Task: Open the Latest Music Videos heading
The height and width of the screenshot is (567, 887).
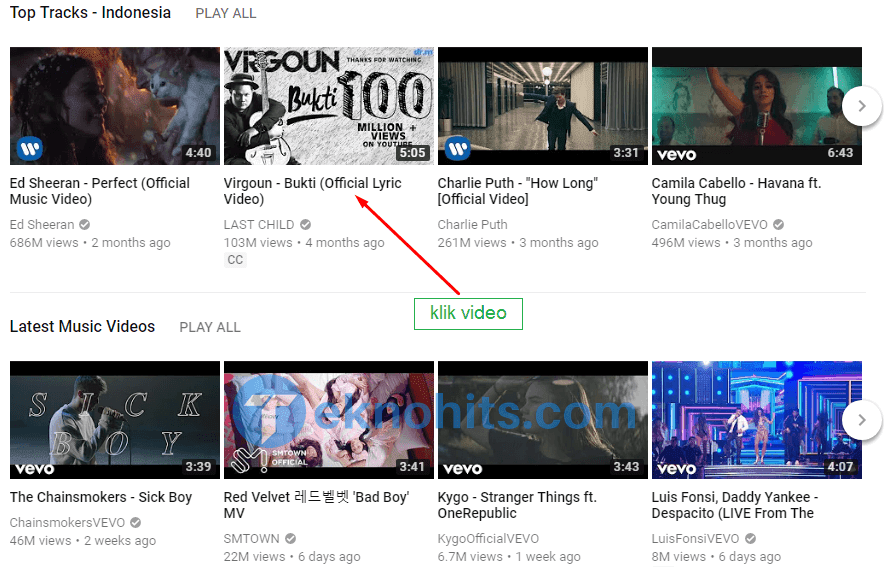Action: tap(82, 327)
